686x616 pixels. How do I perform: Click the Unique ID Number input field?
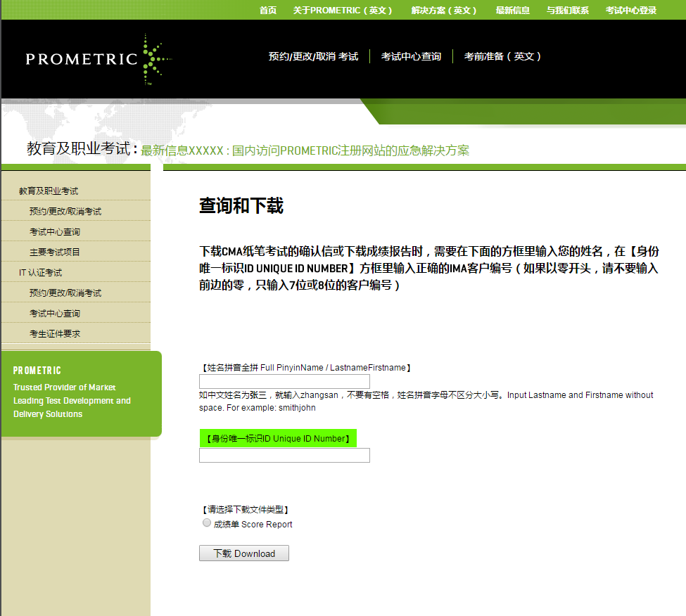coord(284,456)
